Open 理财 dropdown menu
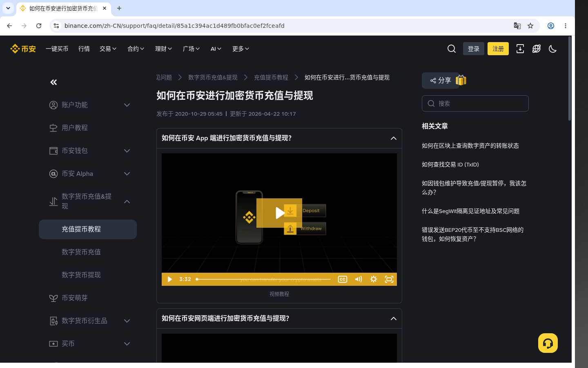The width and height of the screenshot is (588, 368). [x=164, y=49]
